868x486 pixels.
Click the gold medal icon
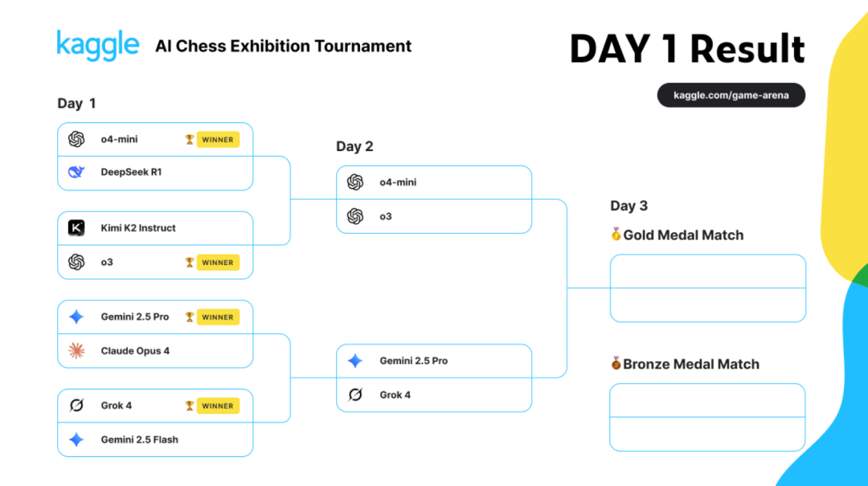pos(616,234)
